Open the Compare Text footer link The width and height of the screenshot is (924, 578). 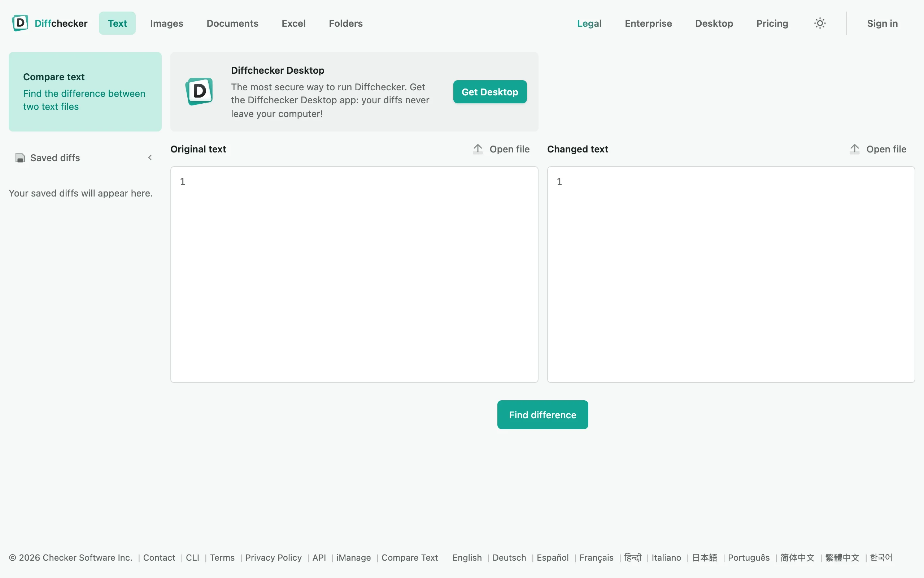coord(410,558)
